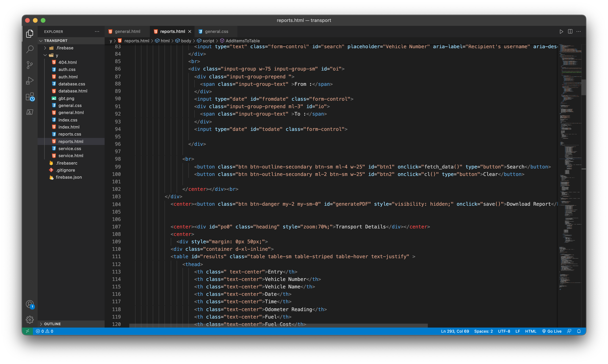The image size is (608, 364).
Task: Open general.css in explorer tree
Action: click(71, 105)
